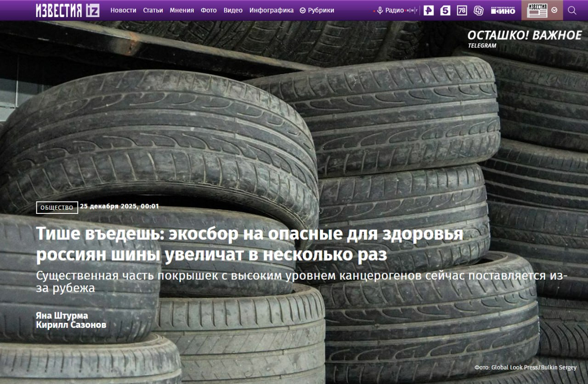Open the 78 channel icon
The width and height of the screenshot is (588, 384).
pos(462,10)
